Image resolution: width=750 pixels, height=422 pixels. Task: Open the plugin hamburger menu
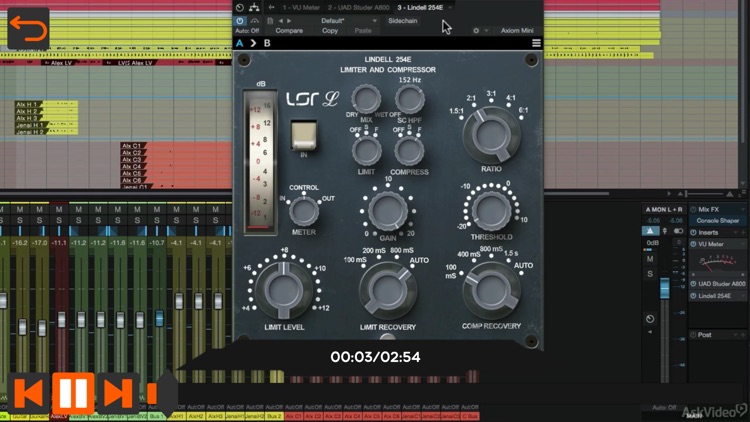[x=536, y=43]
